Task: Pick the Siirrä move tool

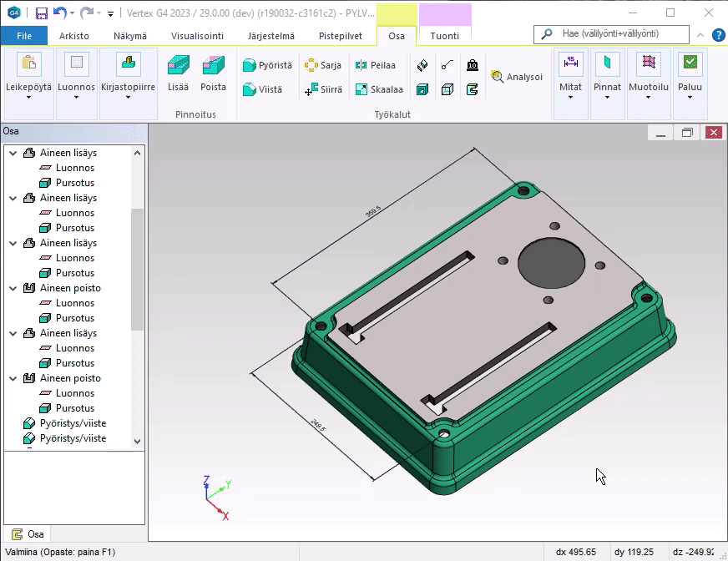Action: (x=324, y=89)
